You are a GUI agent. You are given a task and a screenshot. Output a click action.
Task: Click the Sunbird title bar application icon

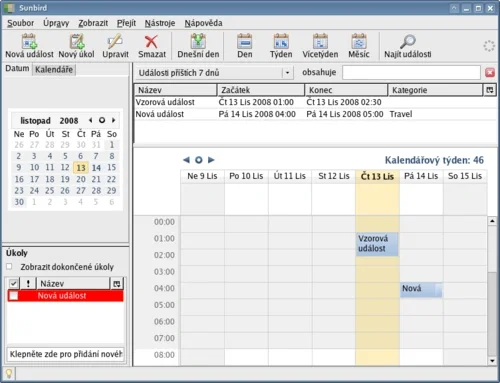pos(9,7)
